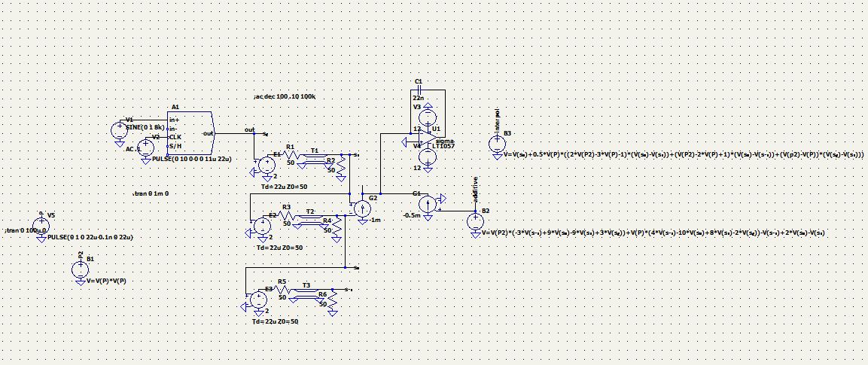
Task: Click the SINE(0 1 8k) value text
Action: tap(146, 126)
